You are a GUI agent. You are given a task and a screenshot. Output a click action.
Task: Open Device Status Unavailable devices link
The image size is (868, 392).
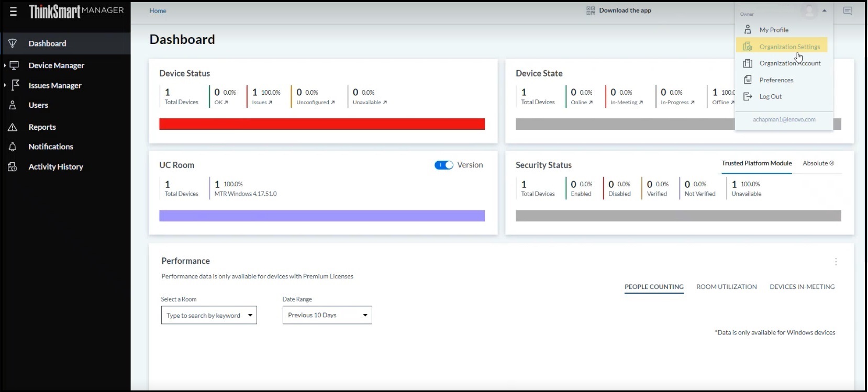click(x=370, y=103)
